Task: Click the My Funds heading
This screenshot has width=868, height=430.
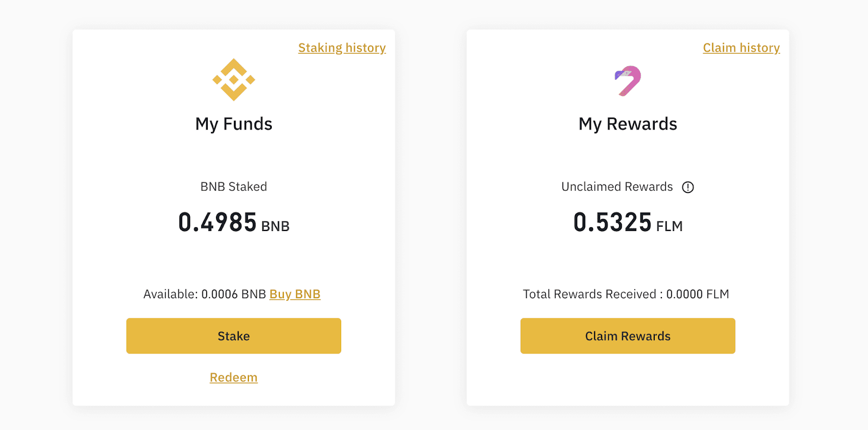Action: click(234, 124)
